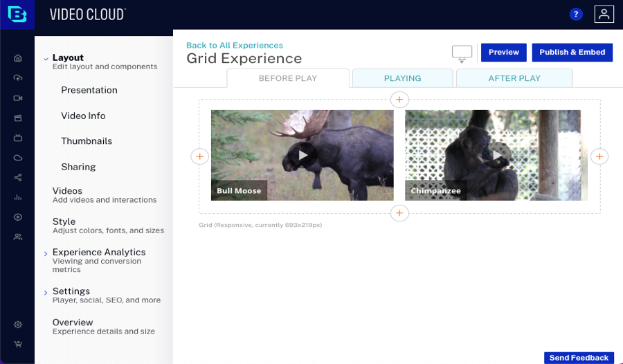The width and height of the screenshot is (623, 364).
Task: Open Thumbnails under Layout menu
Action: point(87,141)
